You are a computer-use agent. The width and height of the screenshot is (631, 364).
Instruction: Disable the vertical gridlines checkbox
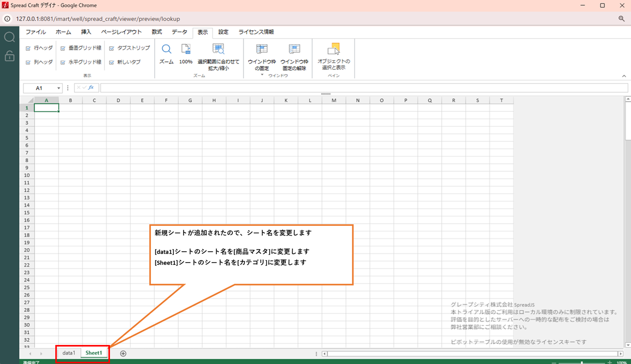[63, 48]
